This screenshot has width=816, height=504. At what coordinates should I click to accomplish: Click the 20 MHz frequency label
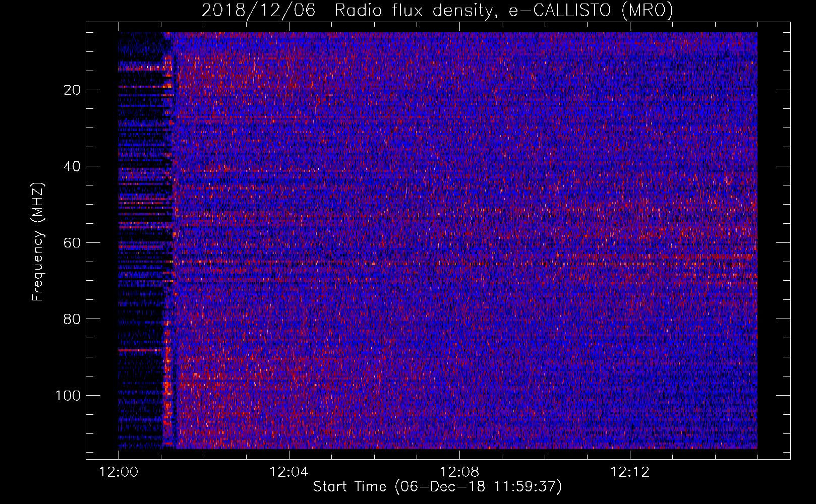[73, 90]
